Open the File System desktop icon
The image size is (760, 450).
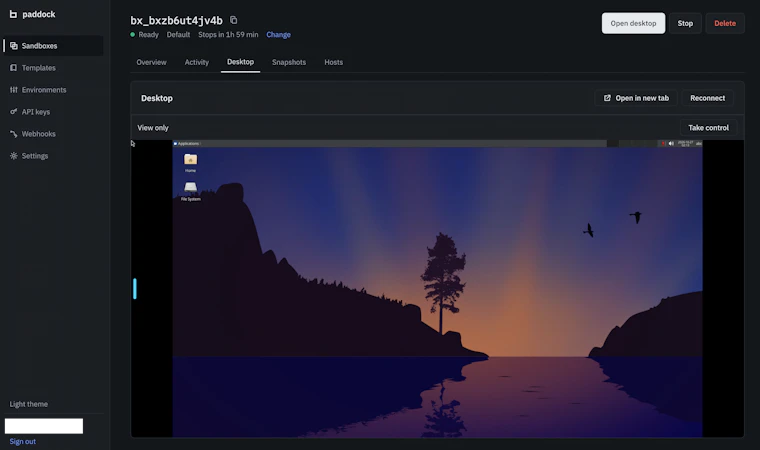point(190,191)
